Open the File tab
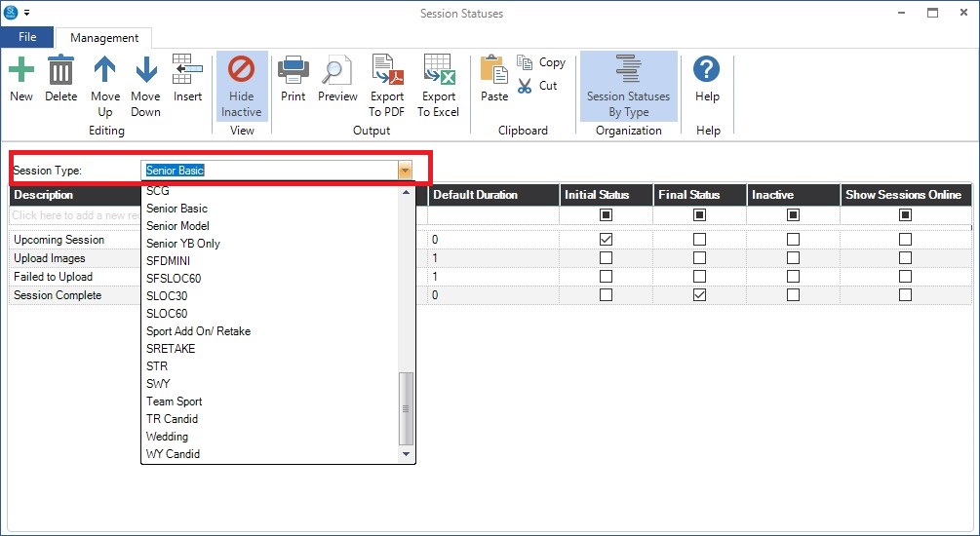 (27, 37)
